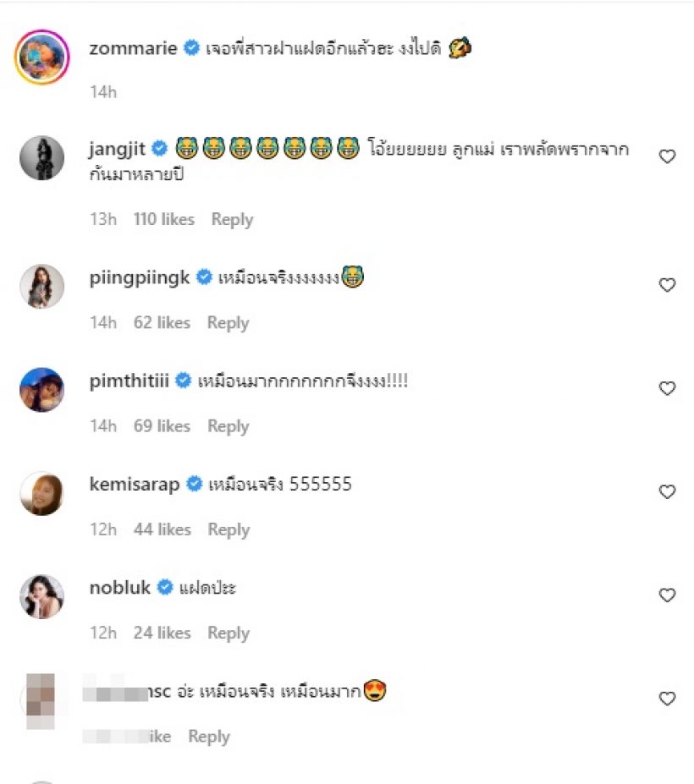The image size is (694, 784).
Task: Open the nobluk username link
Action: [x=119, y=588]
